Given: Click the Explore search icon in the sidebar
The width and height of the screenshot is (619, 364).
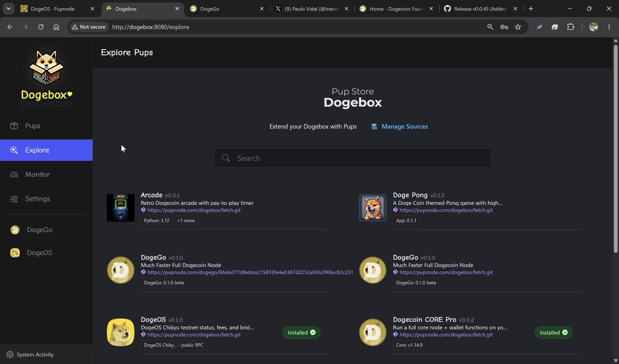Looking at the screenshot, I should click(x=14, y=151).
